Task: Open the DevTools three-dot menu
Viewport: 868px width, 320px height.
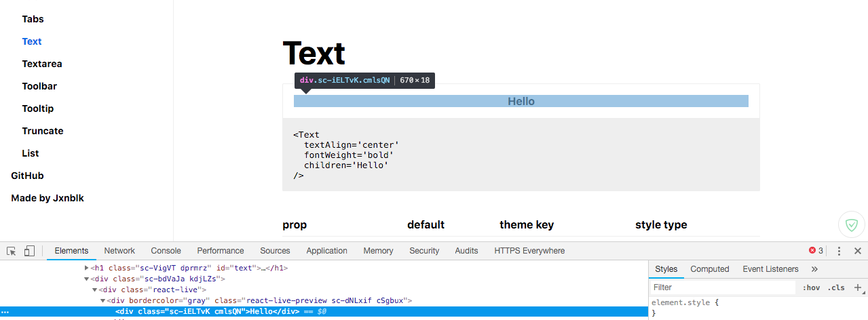Action: pos(839,251)
